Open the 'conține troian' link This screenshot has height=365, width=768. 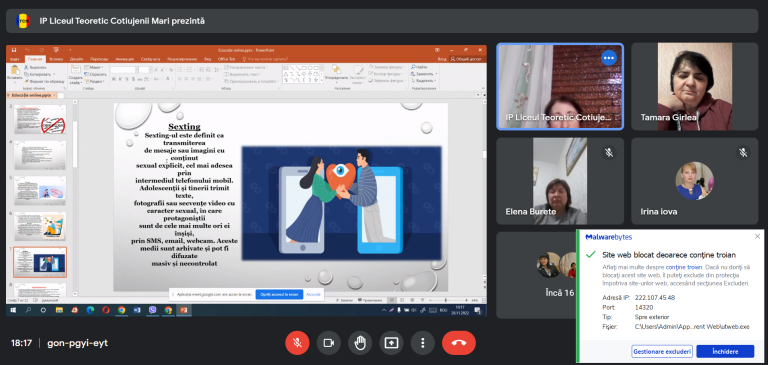[684, 268]
